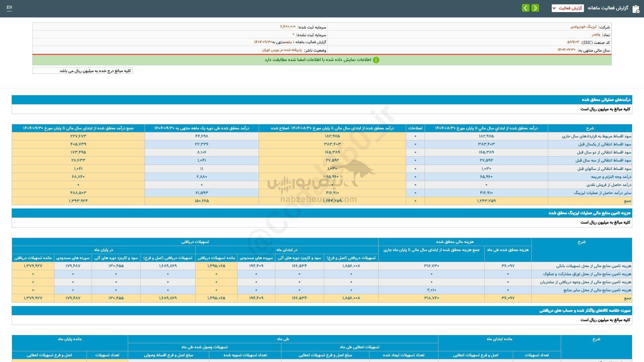
Task: Expand the report period selector in the top bar
Action: tap(568, 8)
